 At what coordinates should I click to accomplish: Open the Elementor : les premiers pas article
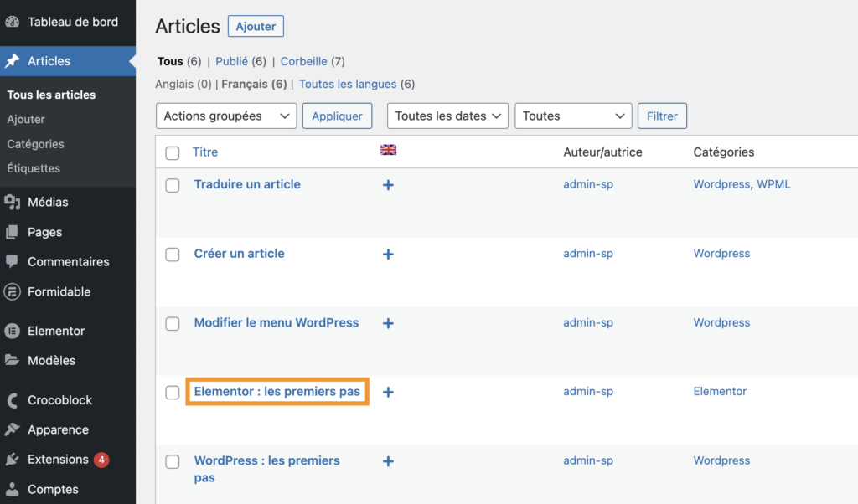pyautogui.click(x=277, y=391)
